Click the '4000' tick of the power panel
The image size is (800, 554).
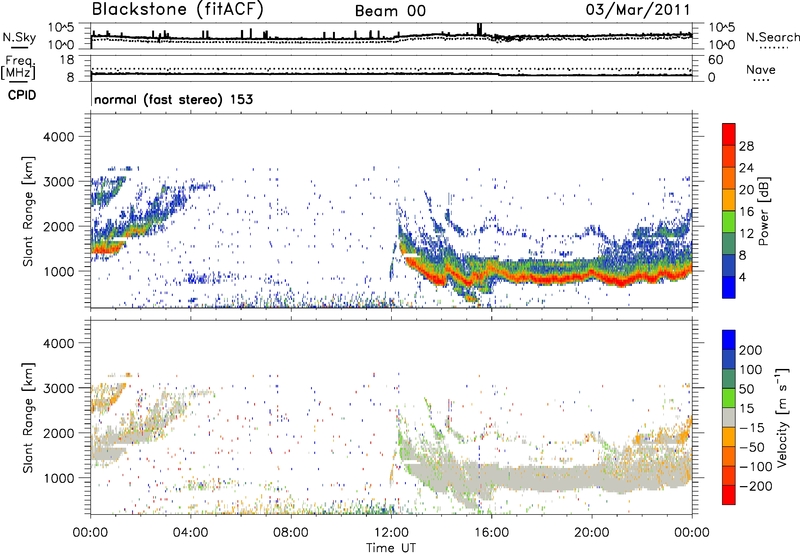click(59, 137)
